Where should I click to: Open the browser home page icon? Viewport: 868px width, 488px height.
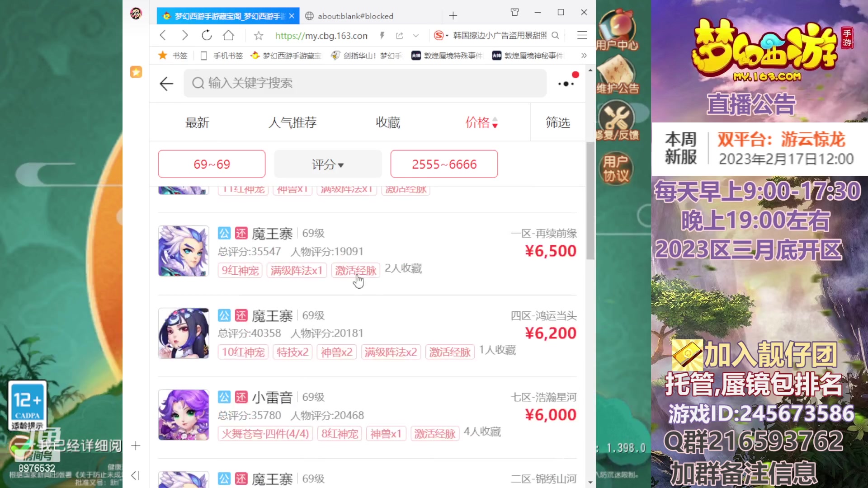[229, 35]
